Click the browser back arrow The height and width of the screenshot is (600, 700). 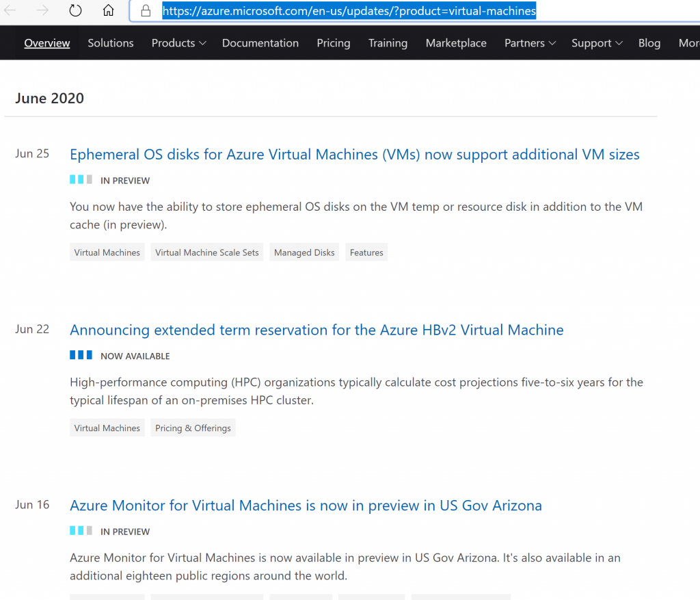(10, 11)
